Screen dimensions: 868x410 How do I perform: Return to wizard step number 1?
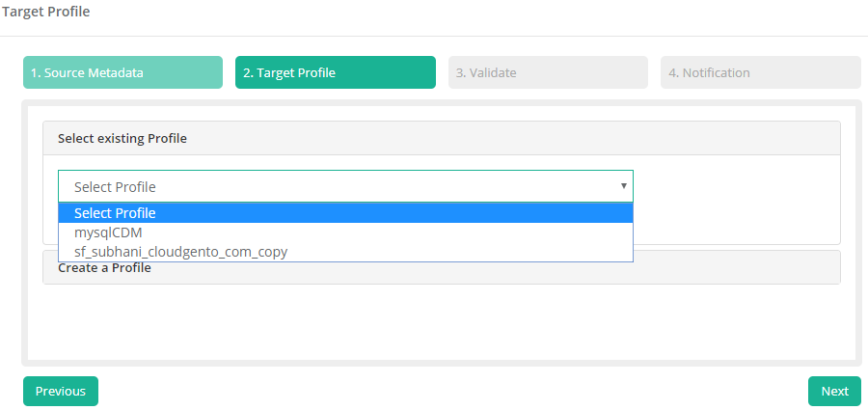click(122, 72)
